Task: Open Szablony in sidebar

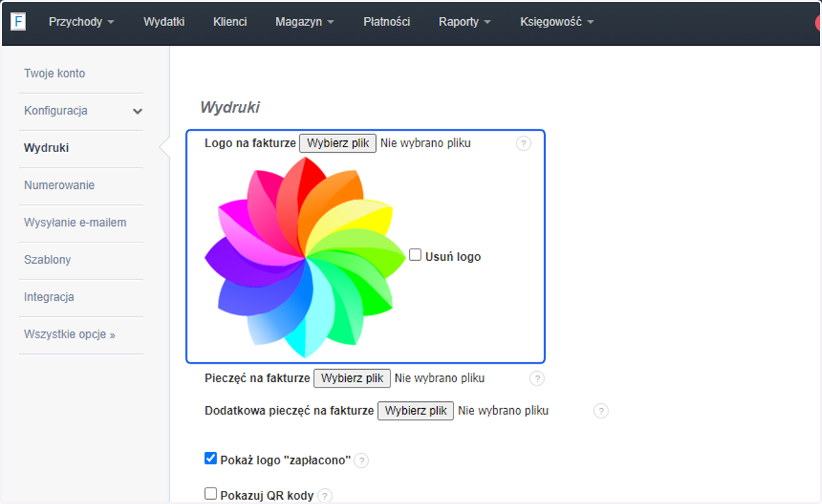Action: tap(47, 260)
